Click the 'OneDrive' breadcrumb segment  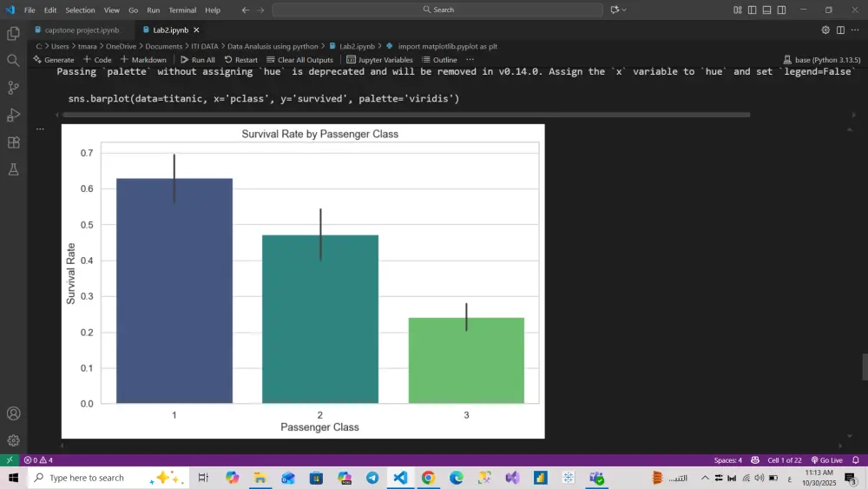(122, 47)
